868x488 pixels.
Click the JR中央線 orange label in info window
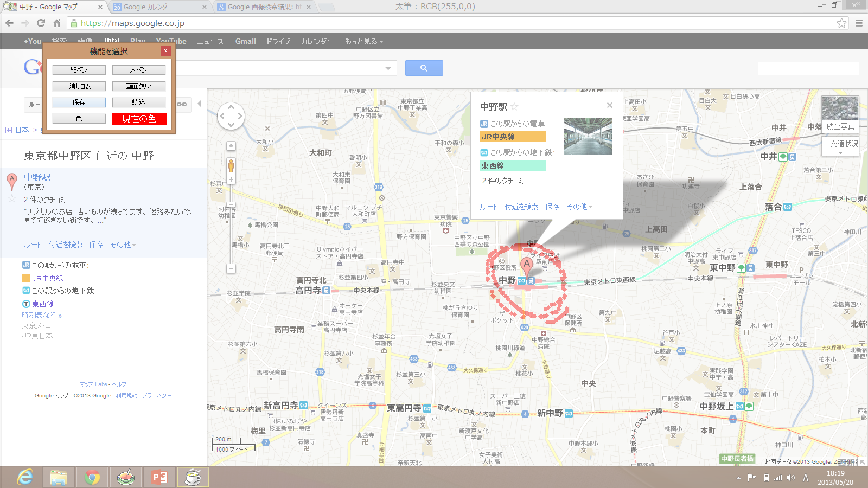513,137
